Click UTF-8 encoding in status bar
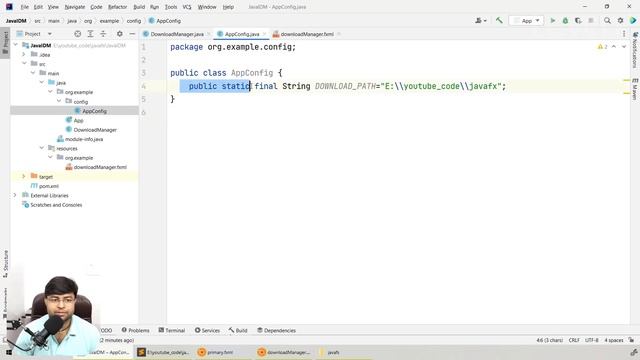The image size is (640, 360). [x=591, y=340]
